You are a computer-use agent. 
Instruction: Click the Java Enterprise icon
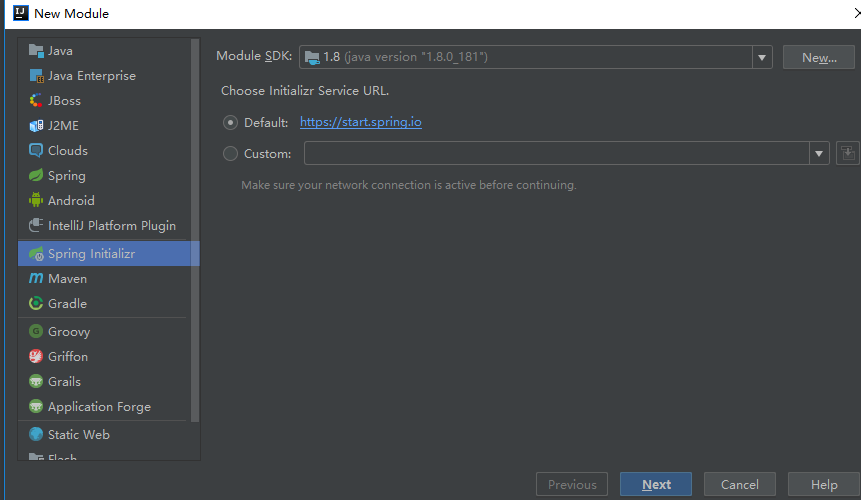[36, 76]
